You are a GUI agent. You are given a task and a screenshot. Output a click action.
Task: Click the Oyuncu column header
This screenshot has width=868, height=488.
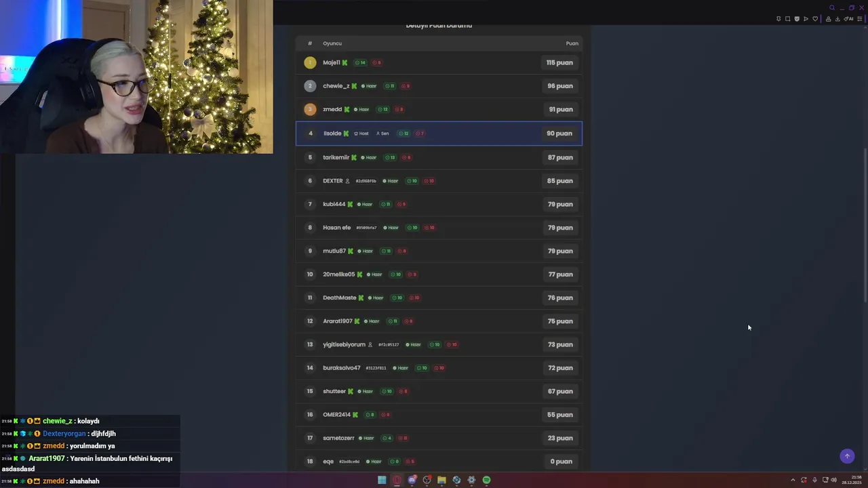tap(332, 43)
